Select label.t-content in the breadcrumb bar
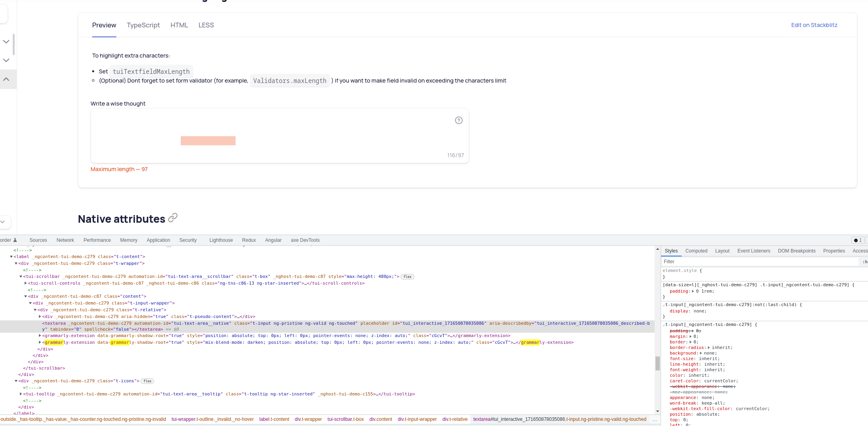Image resolution: width=868 pixels, height=426 pixels. click(x=274, y=419)
